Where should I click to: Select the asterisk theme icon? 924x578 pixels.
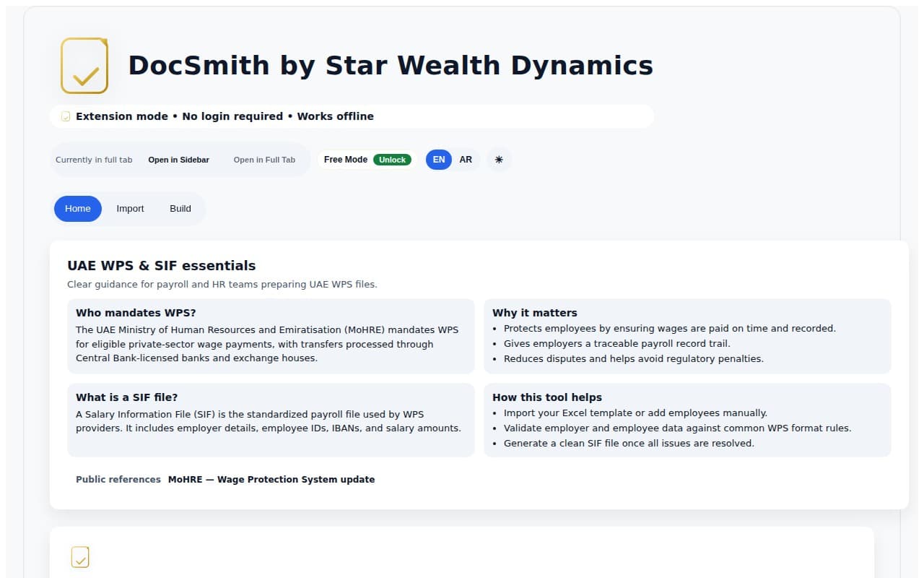[x=499, y=160]
